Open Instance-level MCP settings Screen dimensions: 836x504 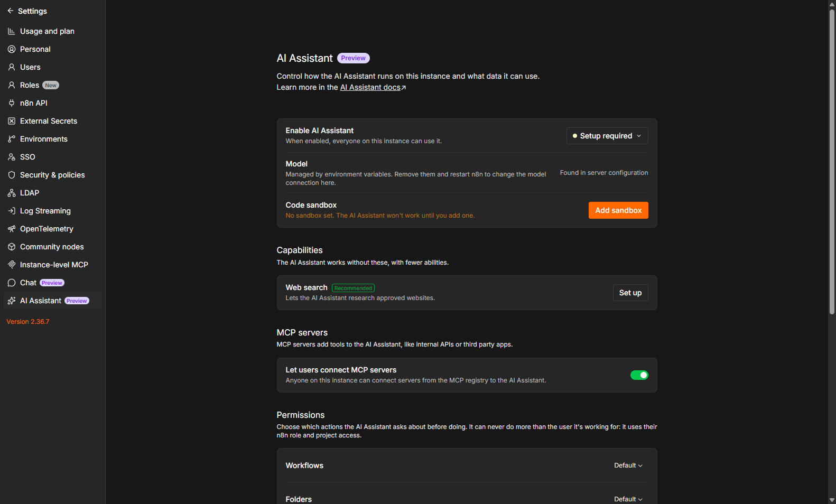[52, 265]
